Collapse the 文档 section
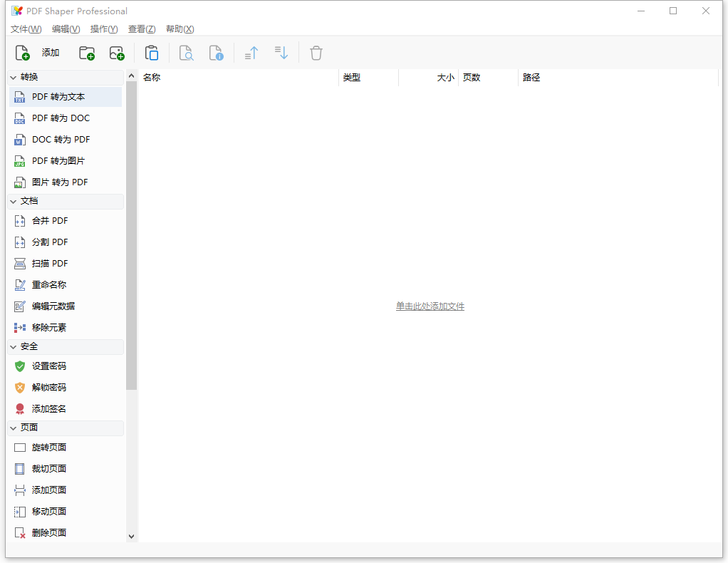 (14, 201)
